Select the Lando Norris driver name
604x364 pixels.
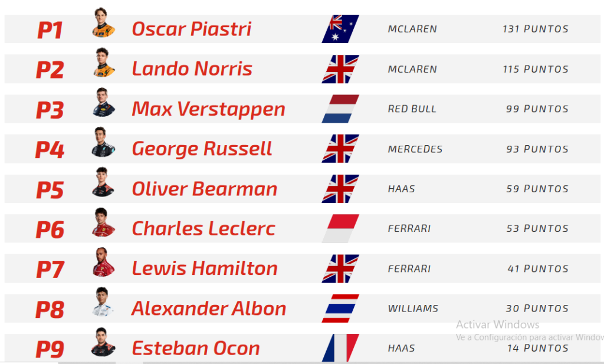click(x=192, y=69)
